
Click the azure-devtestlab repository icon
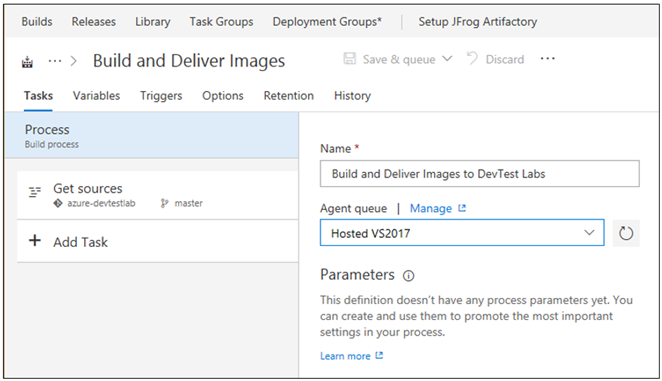tap(58, 203)
